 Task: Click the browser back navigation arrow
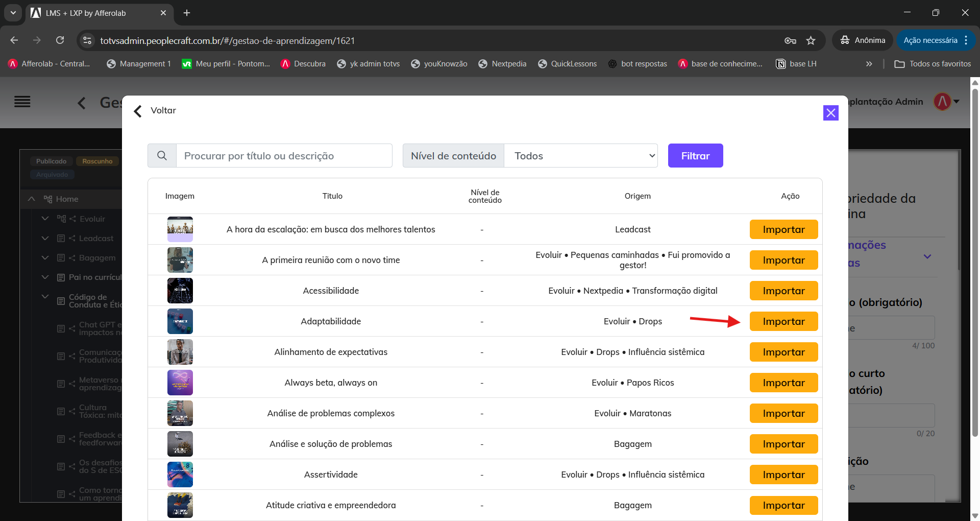click(x=14, y=40)
